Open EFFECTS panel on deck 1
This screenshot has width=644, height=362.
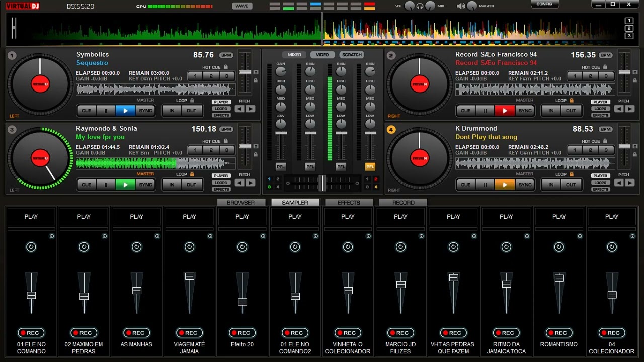point(221,115)
